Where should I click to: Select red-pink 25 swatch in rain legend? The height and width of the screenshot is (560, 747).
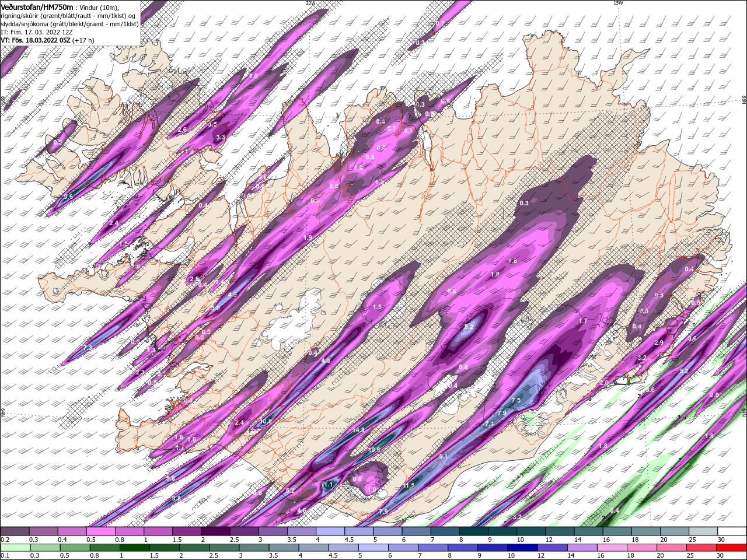[x=701, y=548]
